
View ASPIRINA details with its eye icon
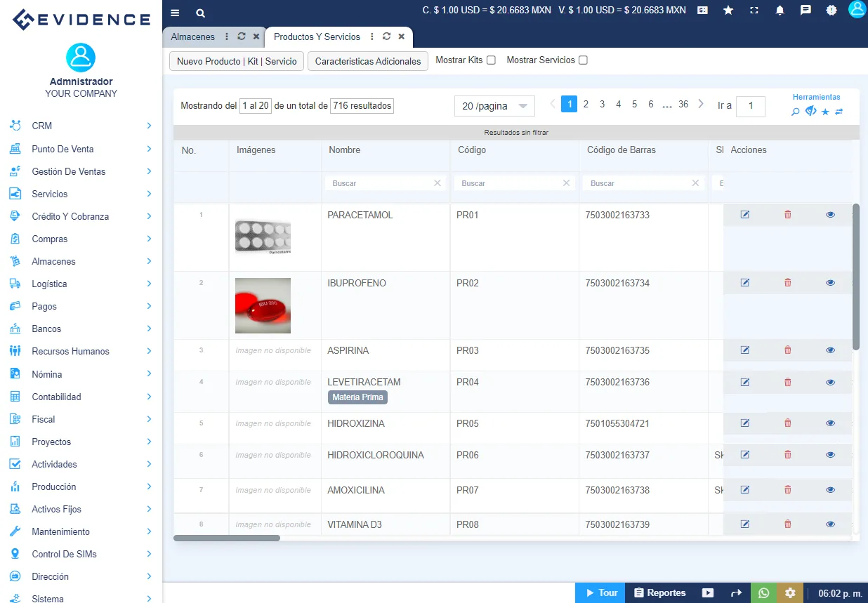click(x=830, y=350)
